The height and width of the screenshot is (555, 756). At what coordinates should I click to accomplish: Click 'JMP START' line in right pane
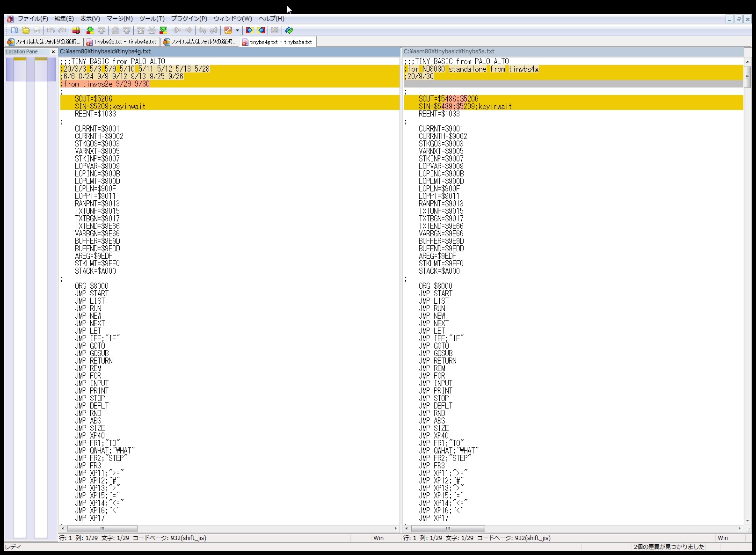click(436, 293)
